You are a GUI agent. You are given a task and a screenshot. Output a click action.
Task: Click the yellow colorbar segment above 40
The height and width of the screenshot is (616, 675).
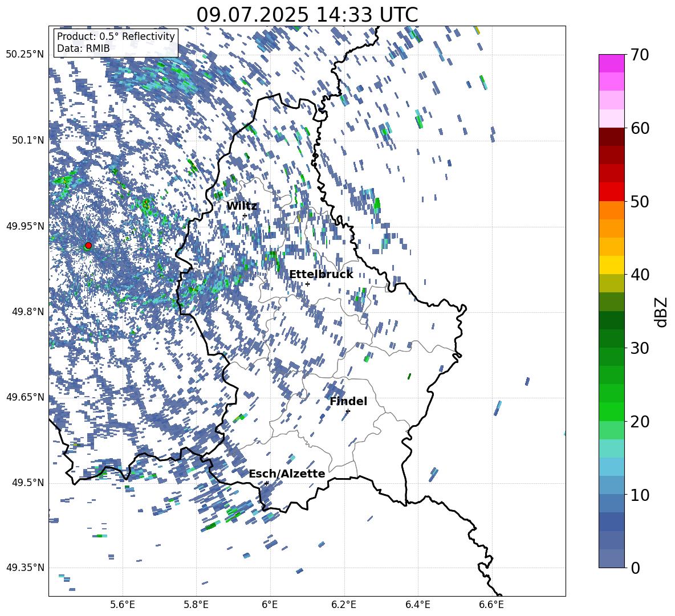pos(612,265)
